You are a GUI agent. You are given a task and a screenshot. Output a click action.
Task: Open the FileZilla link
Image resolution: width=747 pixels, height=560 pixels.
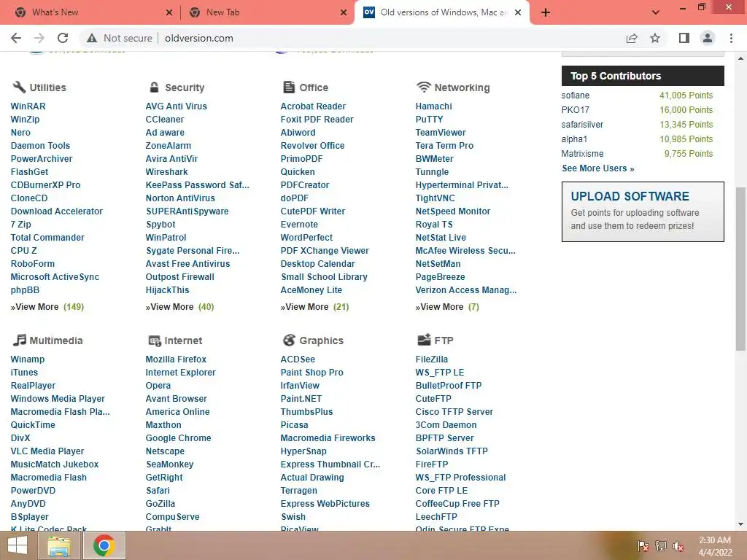(x=432, y=359)
